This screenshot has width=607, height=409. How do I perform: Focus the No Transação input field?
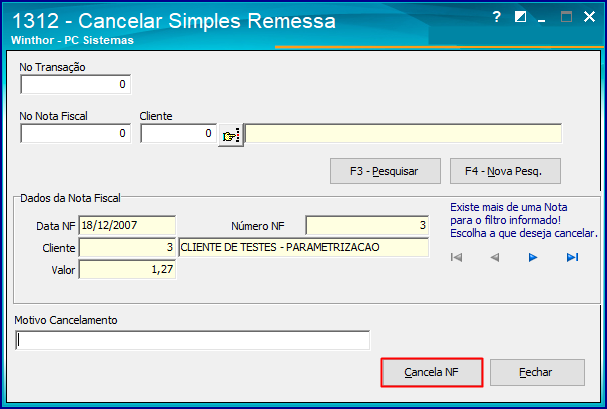75,84
